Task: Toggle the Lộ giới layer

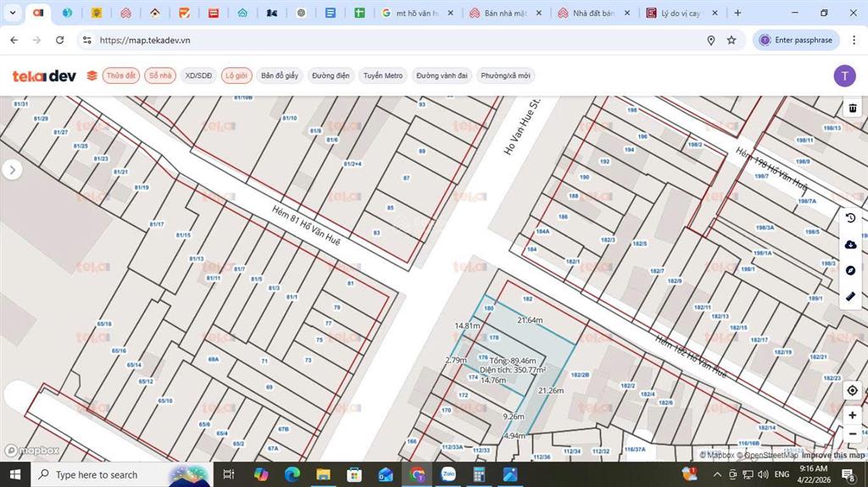Action: pos(236,75)
